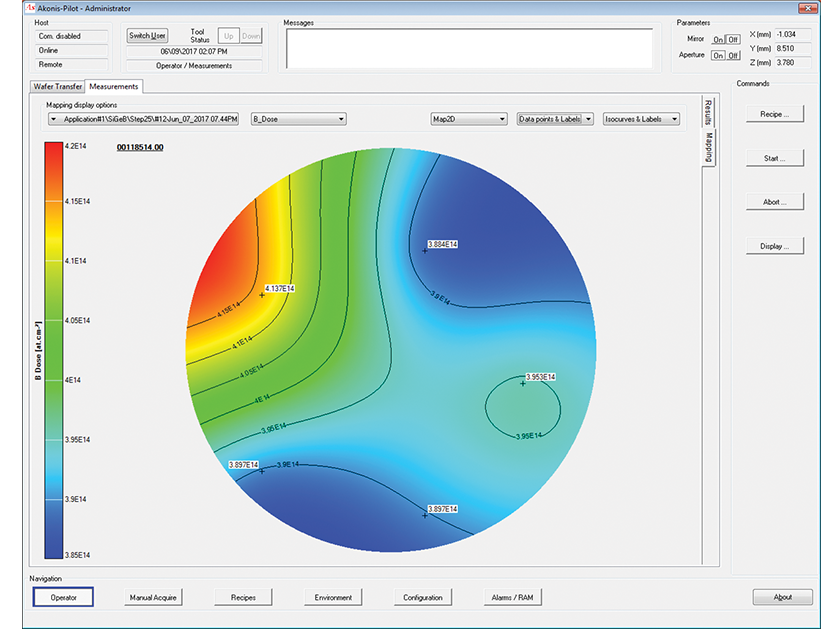The image size is (840, 630).
Task: Turn the Aperture Off
Action: pos(732,55)
